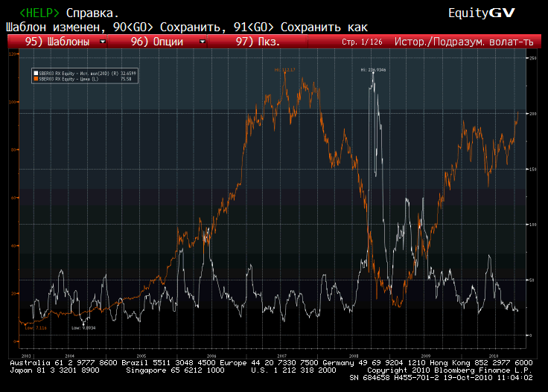Click the 120 tick on left price axis
The height and width of the screenshot is (392, 548).
[12, 54]
